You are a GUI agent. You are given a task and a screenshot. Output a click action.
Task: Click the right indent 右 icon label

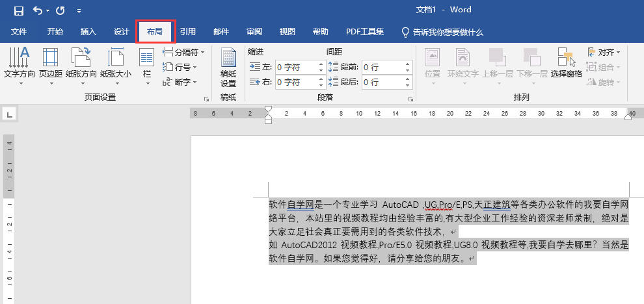pyautogui.click(x=261, y=82)
